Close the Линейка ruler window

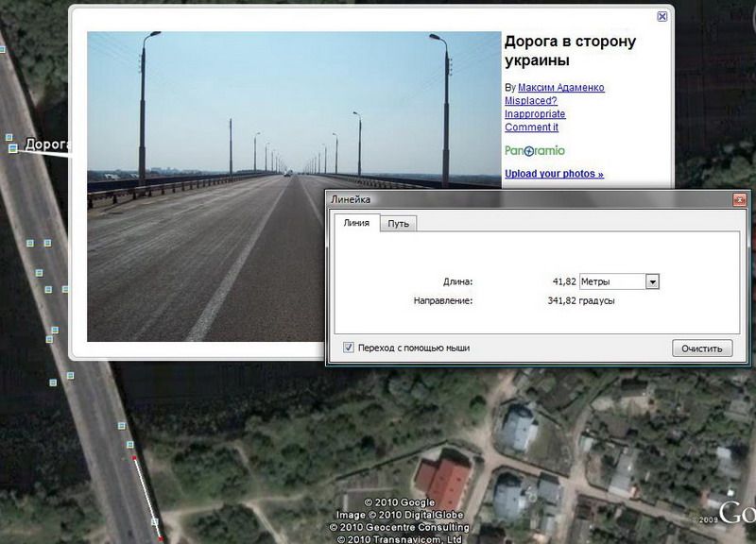pyautogui.click(x=739, y=200)
